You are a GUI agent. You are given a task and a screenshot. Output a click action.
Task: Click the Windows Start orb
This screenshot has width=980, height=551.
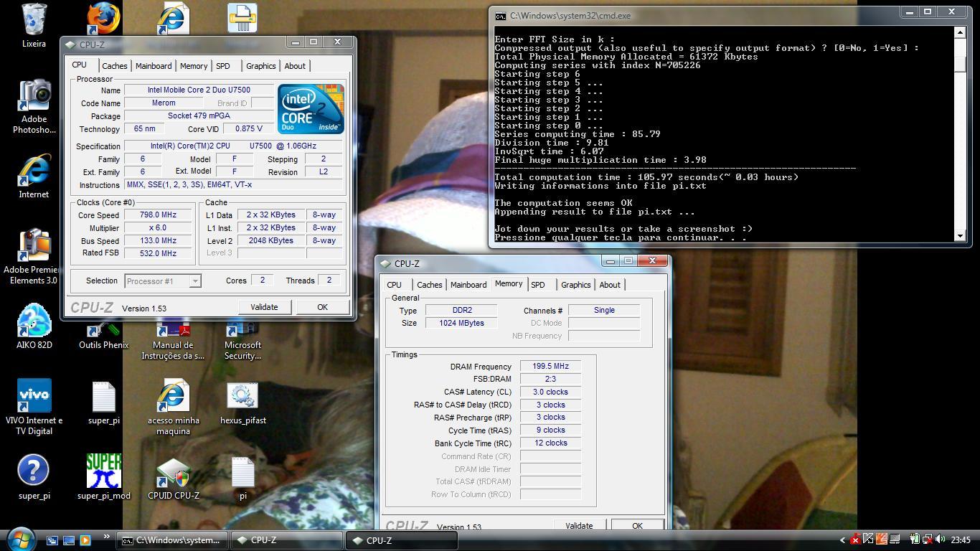tap(20, 539)
